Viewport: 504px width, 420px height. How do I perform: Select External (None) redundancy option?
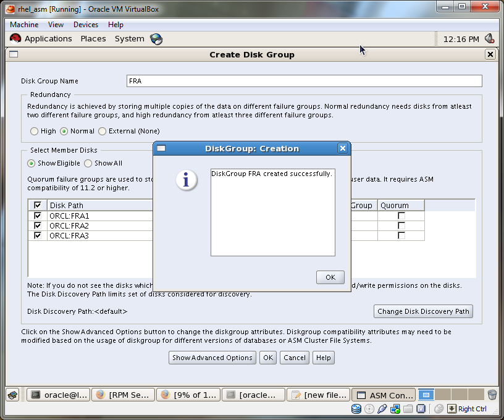click(x=102, y=131)
